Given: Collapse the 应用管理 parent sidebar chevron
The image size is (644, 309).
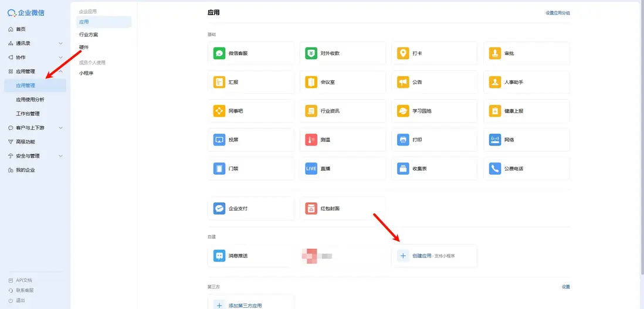Looking at the screenshot, I should coord(61,72).
